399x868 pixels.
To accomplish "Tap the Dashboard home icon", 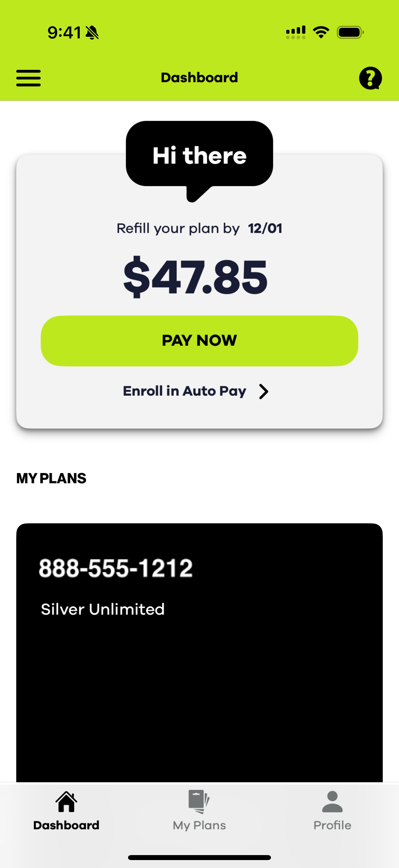I will pos(66,801).
